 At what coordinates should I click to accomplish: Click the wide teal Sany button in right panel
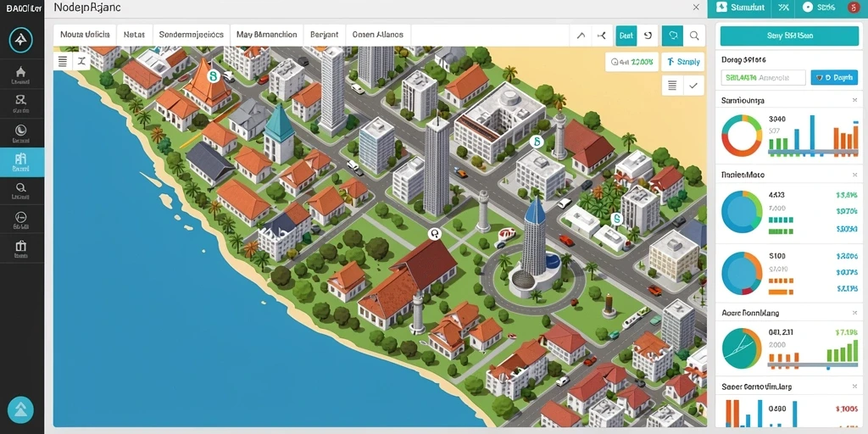point(790,36)
